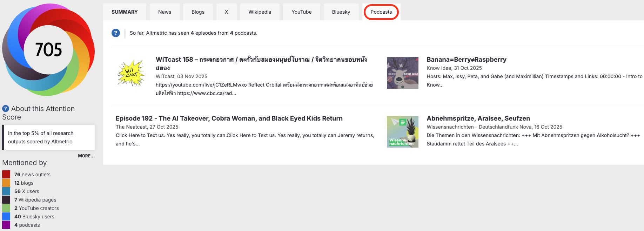Select the Bluesky tab
This screenshot has width=644, height=231.
point(341,12)
